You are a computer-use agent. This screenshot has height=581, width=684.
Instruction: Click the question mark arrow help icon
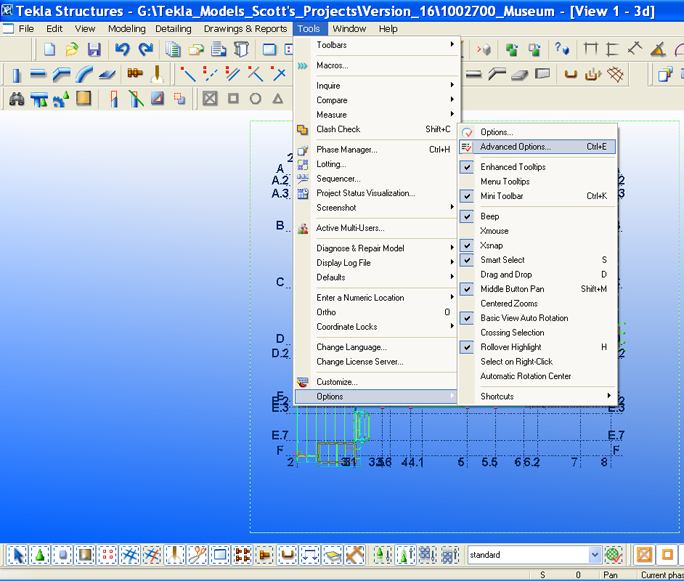[x=561, y=48]
